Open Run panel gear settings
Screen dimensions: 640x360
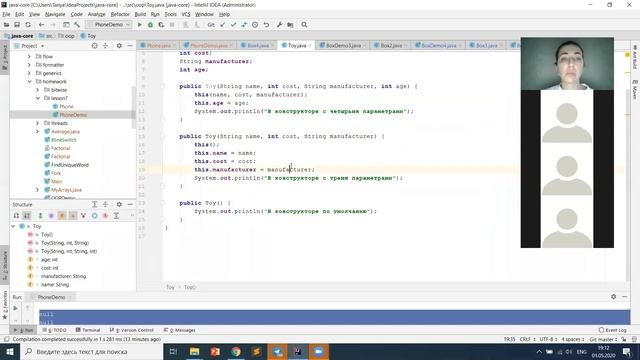point(613,297)
